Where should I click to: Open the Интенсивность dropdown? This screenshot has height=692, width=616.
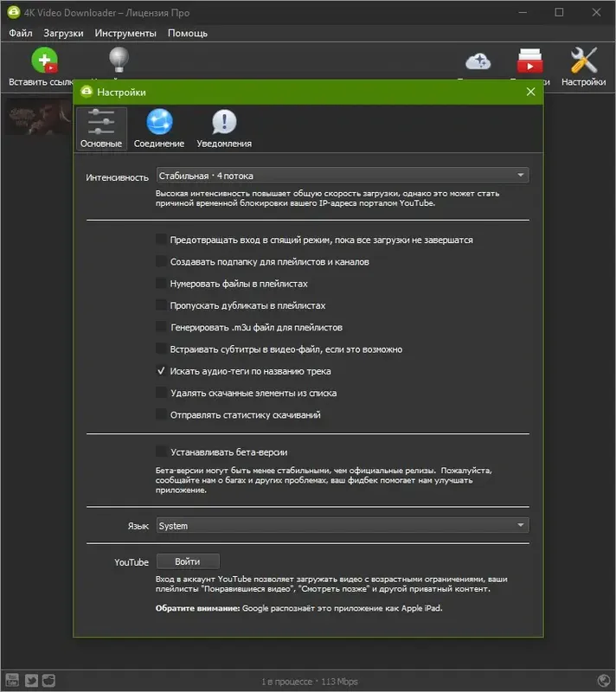(343, 176)
